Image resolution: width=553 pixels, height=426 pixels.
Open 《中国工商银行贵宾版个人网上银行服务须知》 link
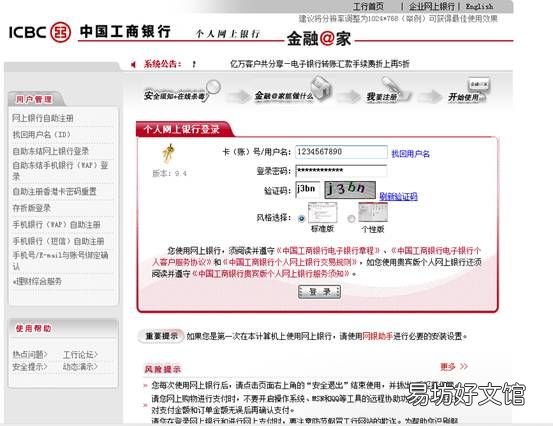tap(271, 273)
